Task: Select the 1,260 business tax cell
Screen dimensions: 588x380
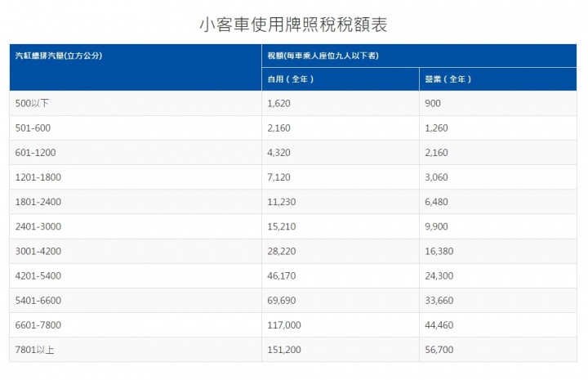Action: (438, 127)
